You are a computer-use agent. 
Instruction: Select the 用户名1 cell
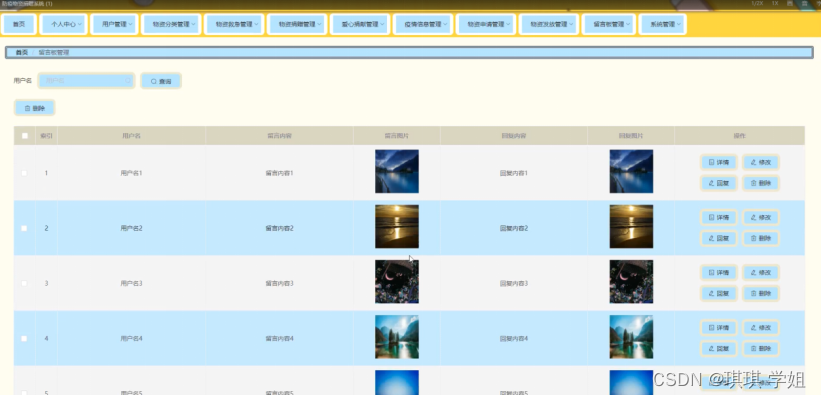click(131, 173)
